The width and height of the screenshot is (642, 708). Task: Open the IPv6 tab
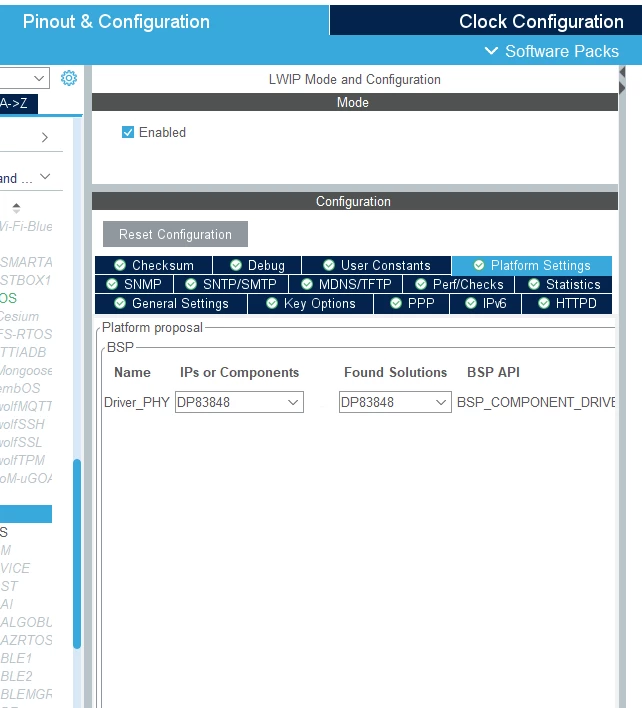pos(485,303)
